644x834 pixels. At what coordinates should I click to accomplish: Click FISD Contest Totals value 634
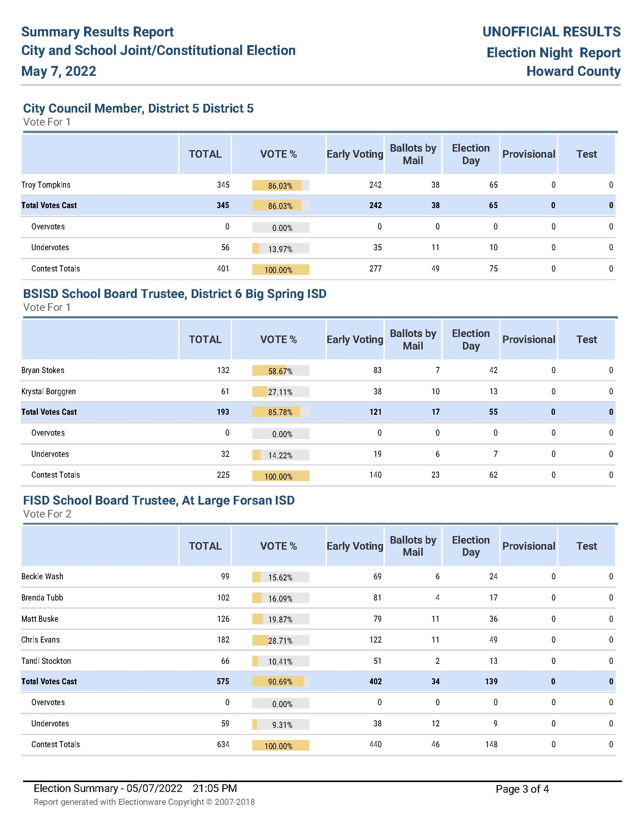(x=223, y=744)
